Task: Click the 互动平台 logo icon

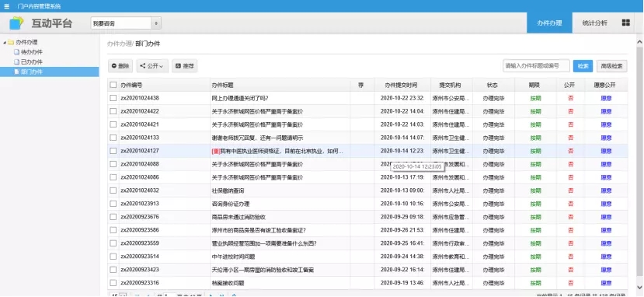Action: [x=16, y=23]
